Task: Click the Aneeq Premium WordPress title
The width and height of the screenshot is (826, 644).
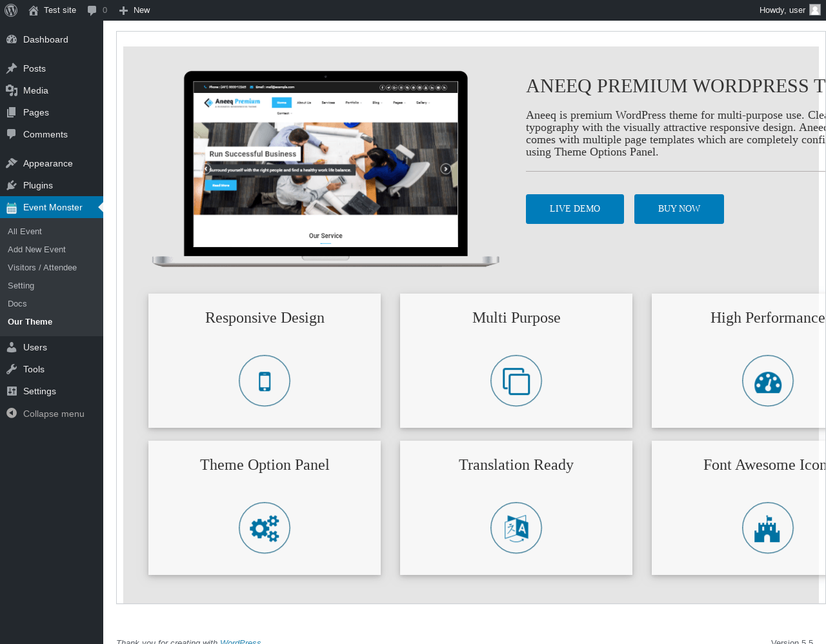Action: coord(676,86)
